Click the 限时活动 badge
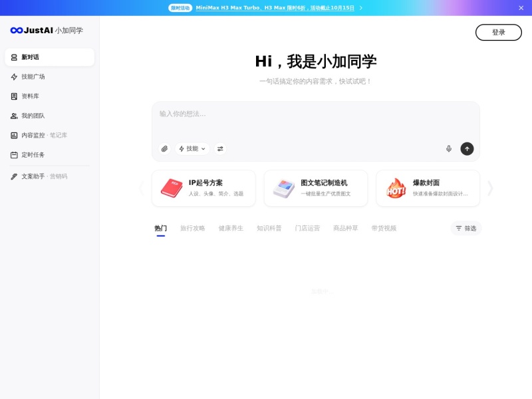The width and height of the screenshot is (532, 399). point(180,8)
